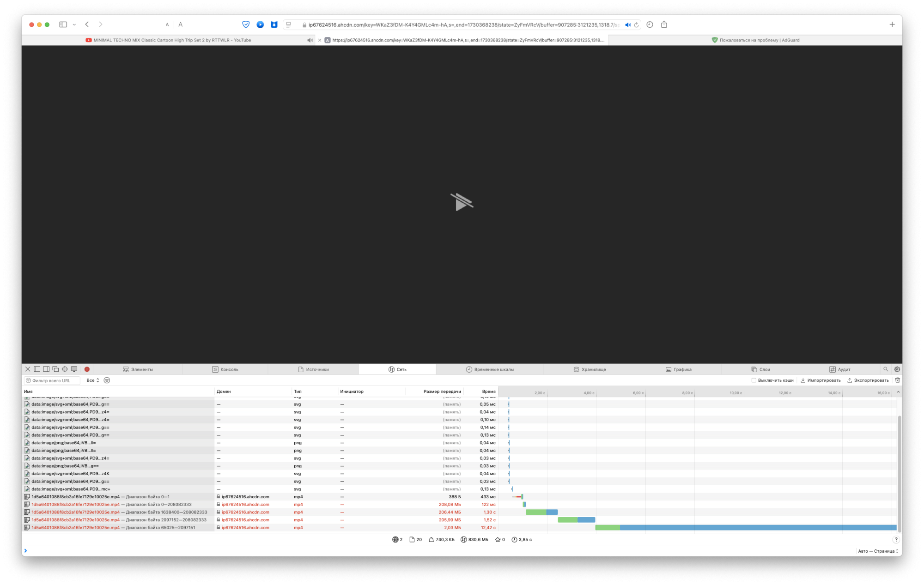The image size is (924, 585).
Task: Open the red issues badge in Web Inspector
Action: click(x=87, y=369)
